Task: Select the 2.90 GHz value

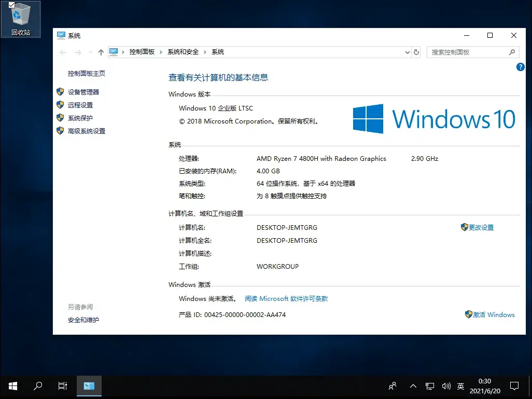Action: click(425, 159)
